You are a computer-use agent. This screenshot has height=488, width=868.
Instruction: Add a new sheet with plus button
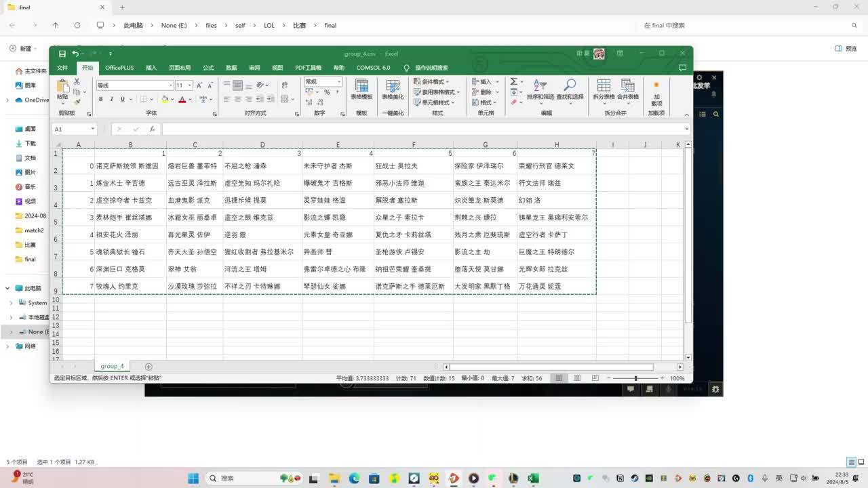(x=149, y=367)
